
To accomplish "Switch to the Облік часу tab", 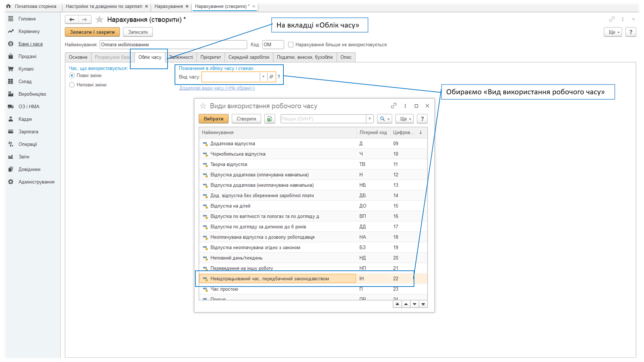I will (x=150, y=57).
